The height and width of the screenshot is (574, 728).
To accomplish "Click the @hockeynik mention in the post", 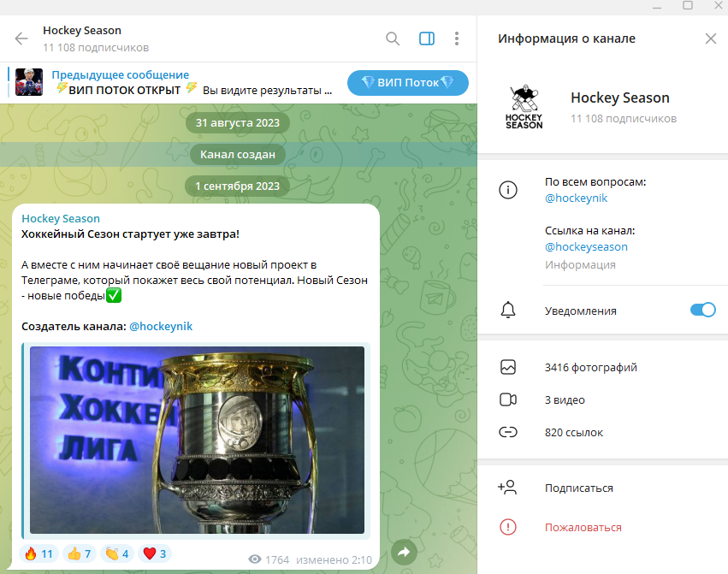I will (x=161, y=327).
